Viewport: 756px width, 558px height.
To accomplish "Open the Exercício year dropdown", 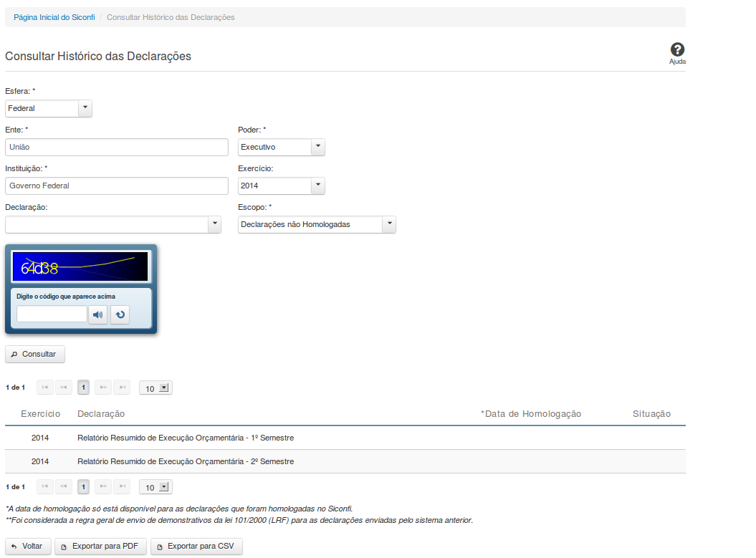I will (317, 186).
